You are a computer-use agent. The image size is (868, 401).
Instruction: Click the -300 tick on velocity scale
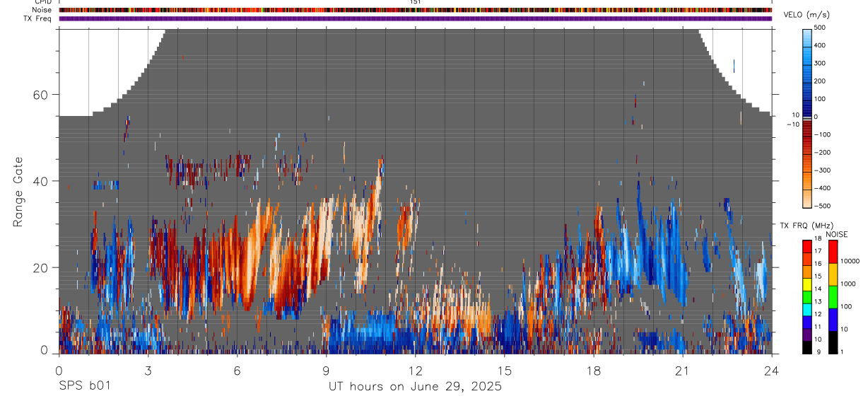[823, 170]
